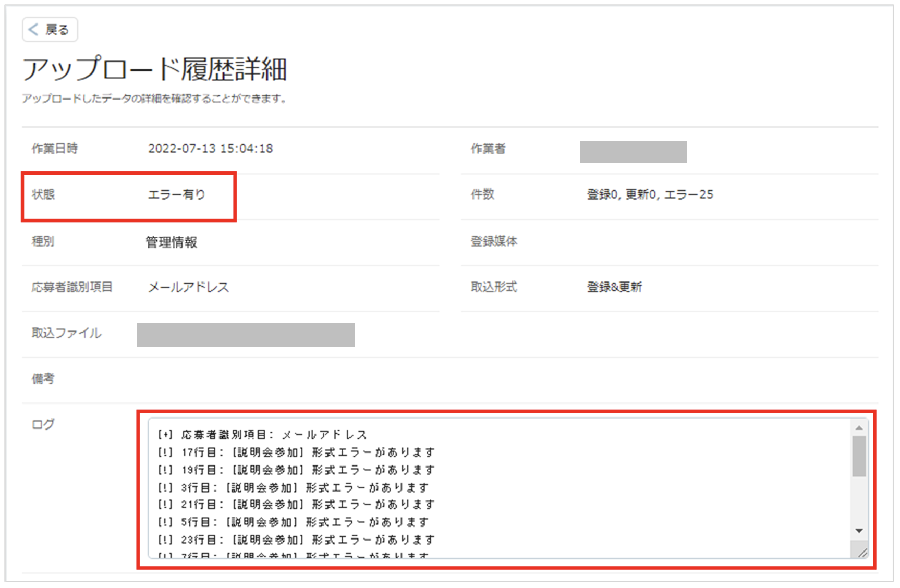Click the 戻る back button

point(50,30)
